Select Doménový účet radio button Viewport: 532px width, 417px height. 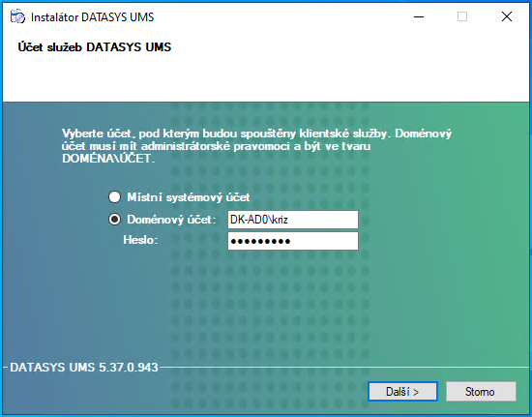[114, 220]
